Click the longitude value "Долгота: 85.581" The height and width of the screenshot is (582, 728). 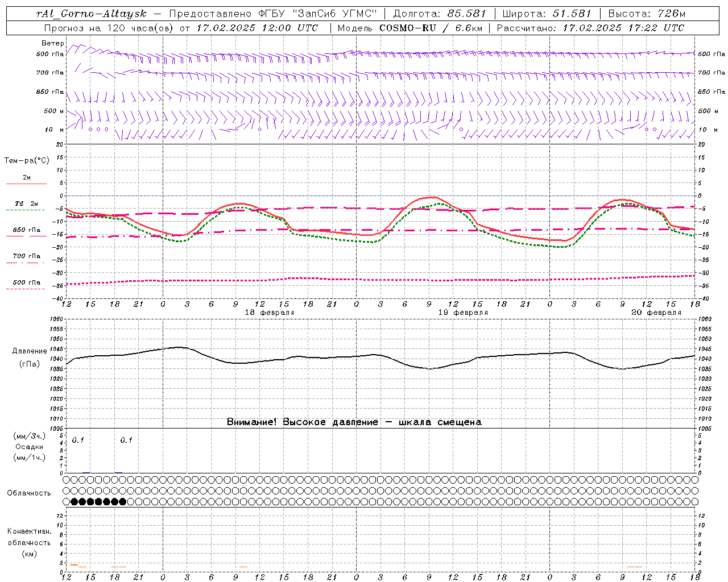440,14
